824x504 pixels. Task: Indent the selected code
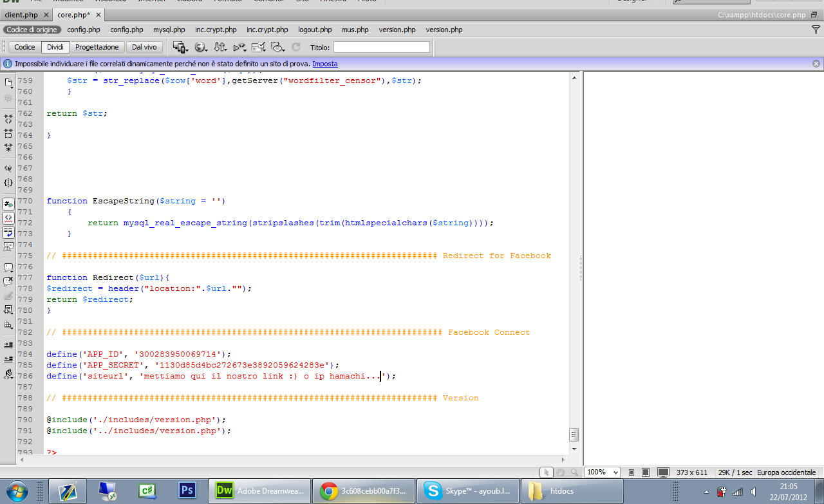(8, 345)
